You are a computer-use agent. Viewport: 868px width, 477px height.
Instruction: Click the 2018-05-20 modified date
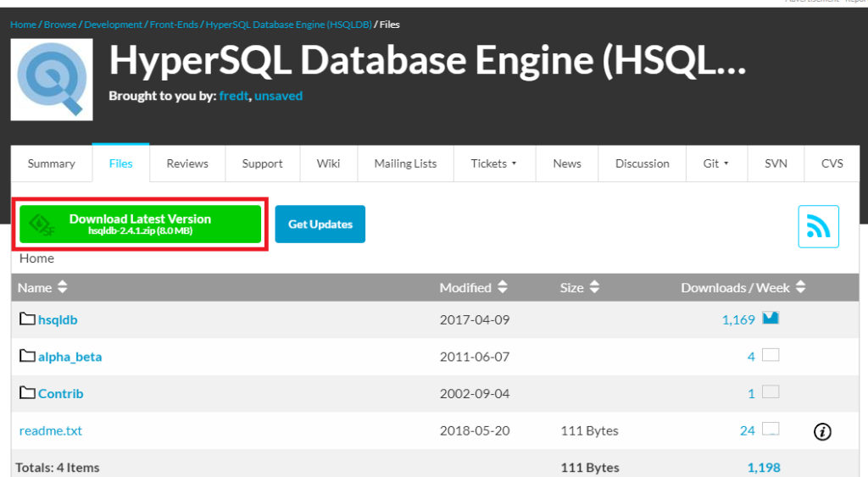[475, 430]
